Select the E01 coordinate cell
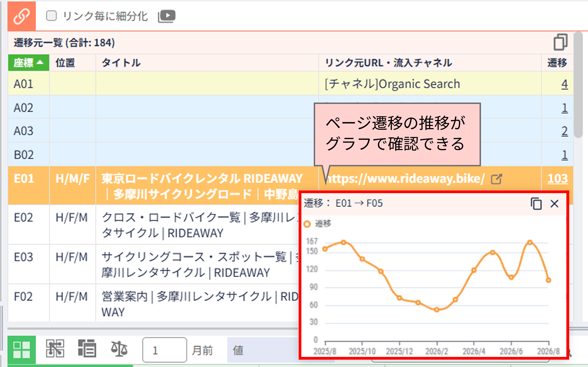588x367 pixels. (x=29, y=185)
